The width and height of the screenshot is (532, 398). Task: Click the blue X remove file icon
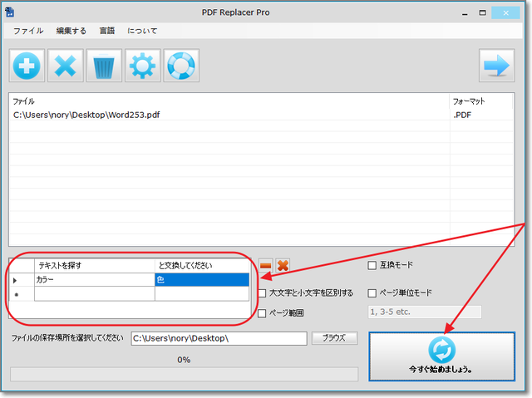pyautogui.click(x=65, y=66)
